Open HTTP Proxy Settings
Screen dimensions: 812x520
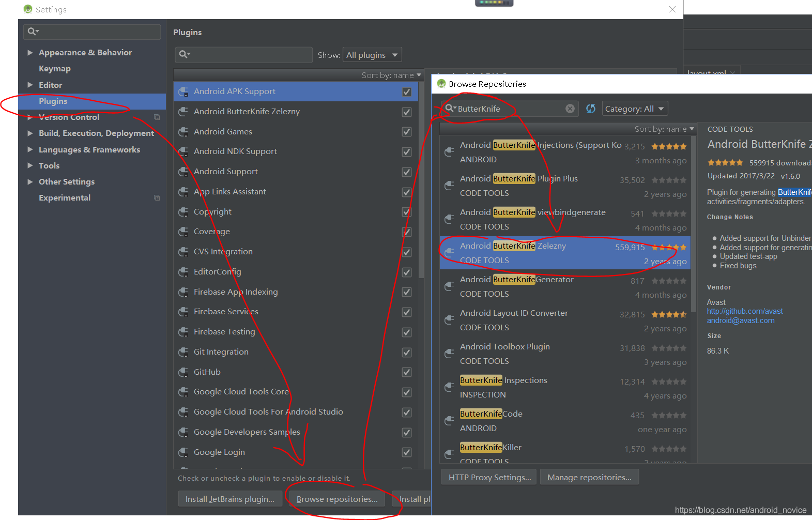click(x=489, y=477)
